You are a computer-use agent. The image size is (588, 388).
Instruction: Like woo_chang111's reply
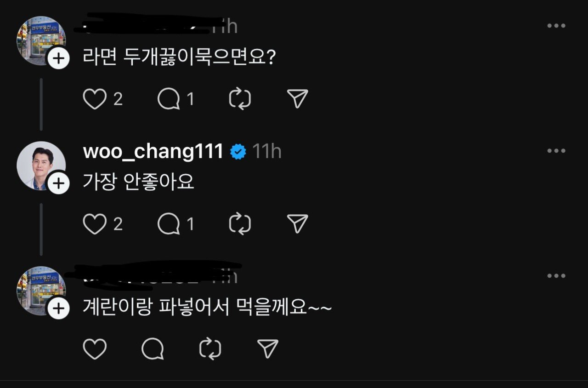click(x=95, y=224)
